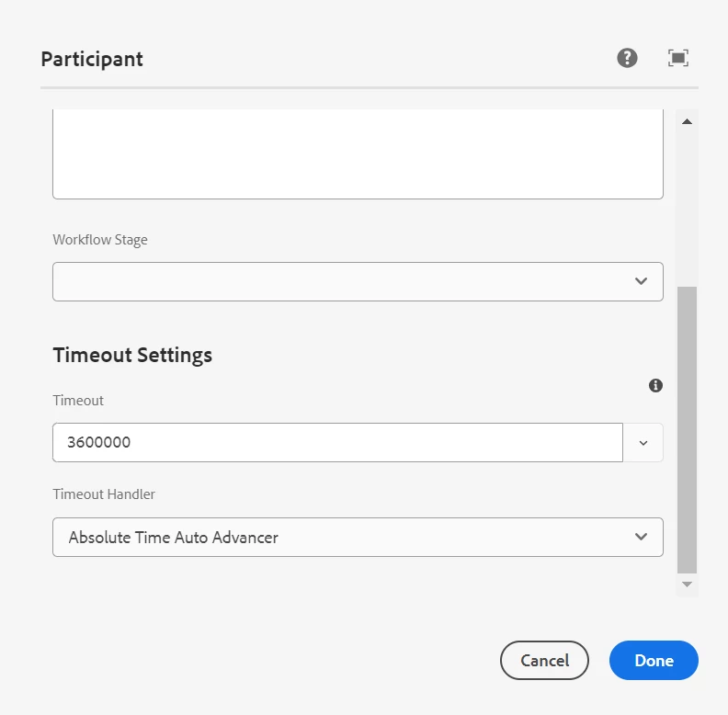Click the Workflow Stage label
The image size is (728, 715).
[100, 240]
